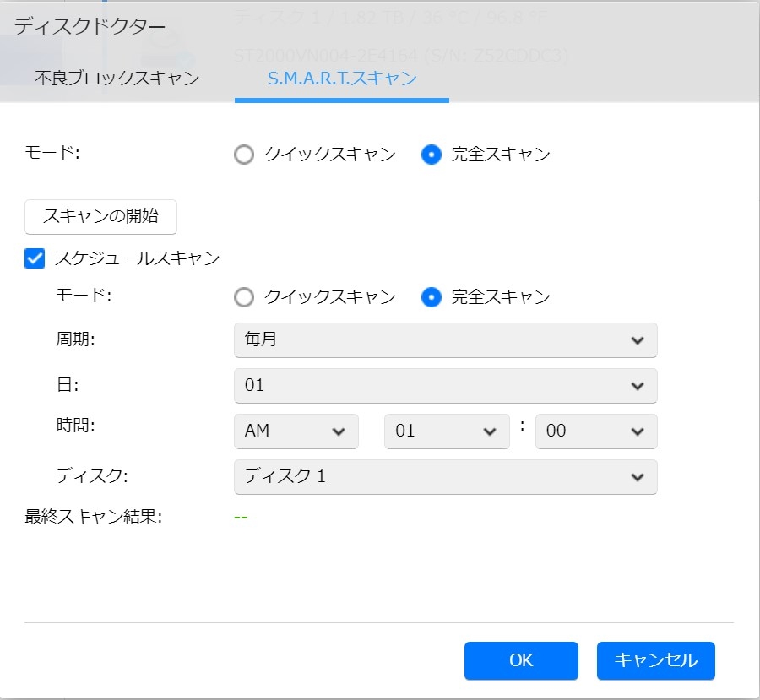
Task: Open the AM time period dropdown
Action: (296, 431)
